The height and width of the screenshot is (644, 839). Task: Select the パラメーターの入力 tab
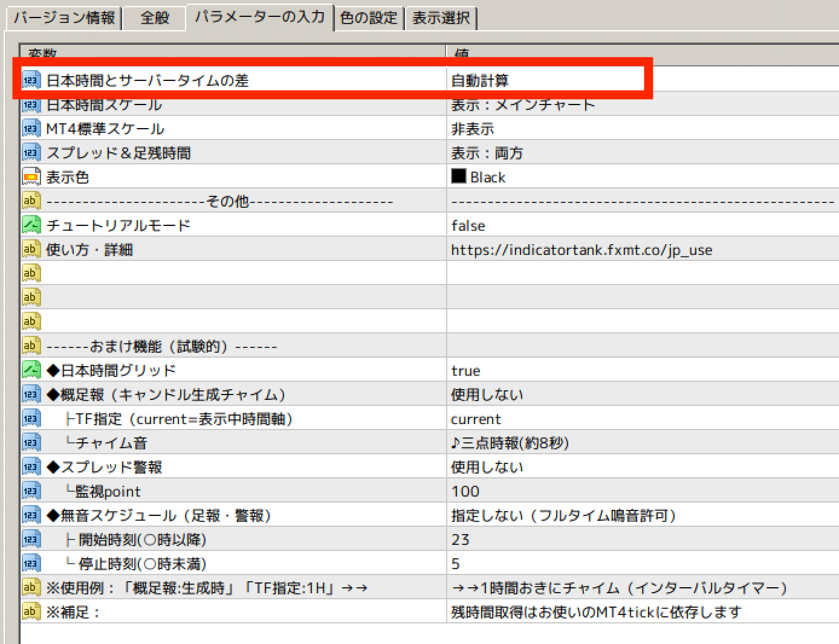(x=260, y=16)
